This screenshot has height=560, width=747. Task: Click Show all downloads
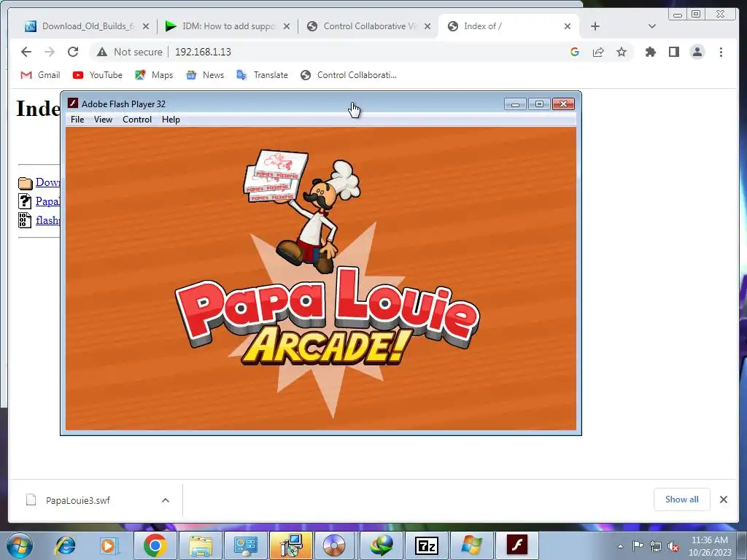tap(682, 499)
